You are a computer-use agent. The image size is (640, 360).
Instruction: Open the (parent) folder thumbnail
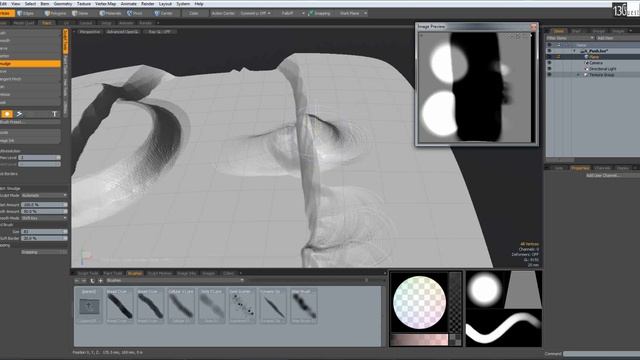[89, 306]
